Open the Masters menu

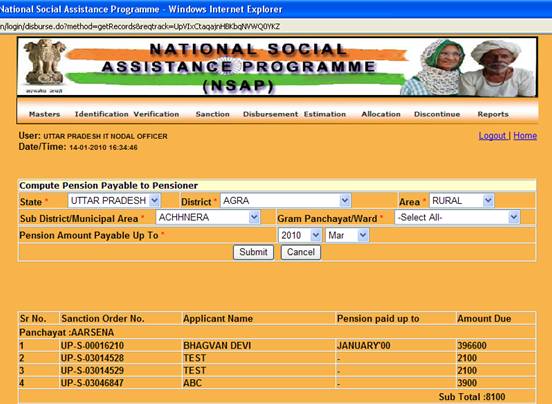(x=44, y=114)
